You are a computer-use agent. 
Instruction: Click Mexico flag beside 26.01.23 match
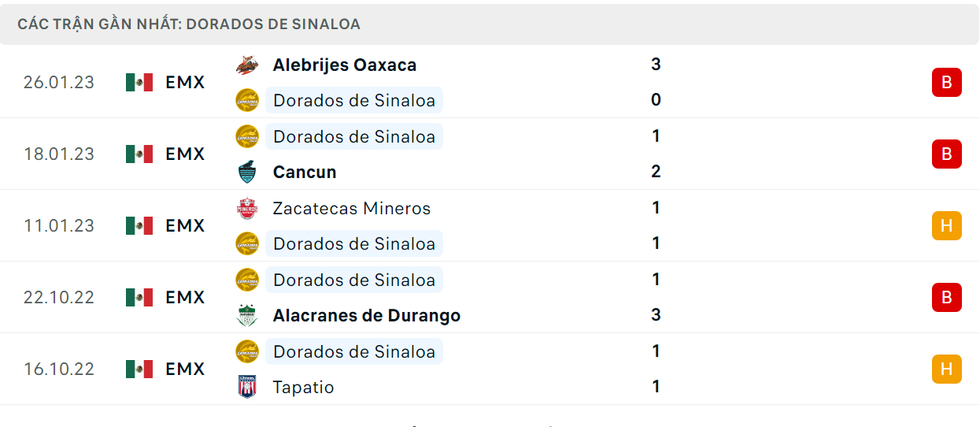139,82
